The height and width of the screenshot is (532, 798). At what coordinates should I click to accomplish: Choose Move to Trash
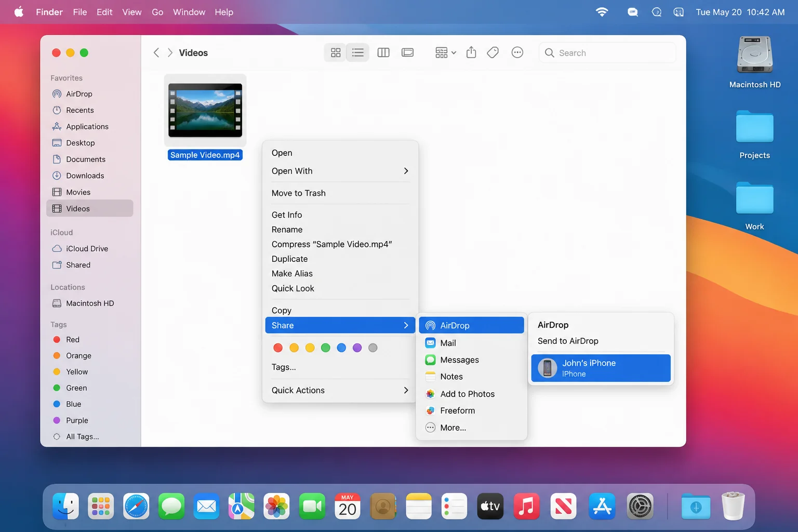(x=340, y=193)
